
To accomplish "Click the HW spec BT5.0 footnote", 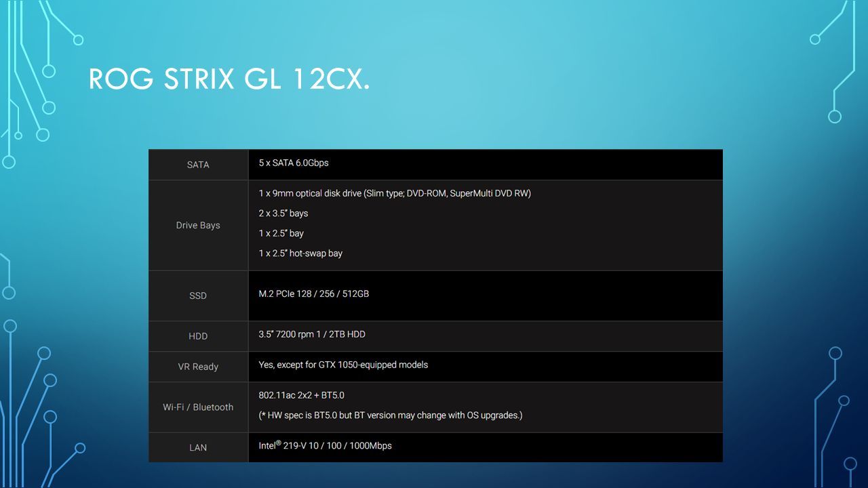I will (x=391, y=415).
